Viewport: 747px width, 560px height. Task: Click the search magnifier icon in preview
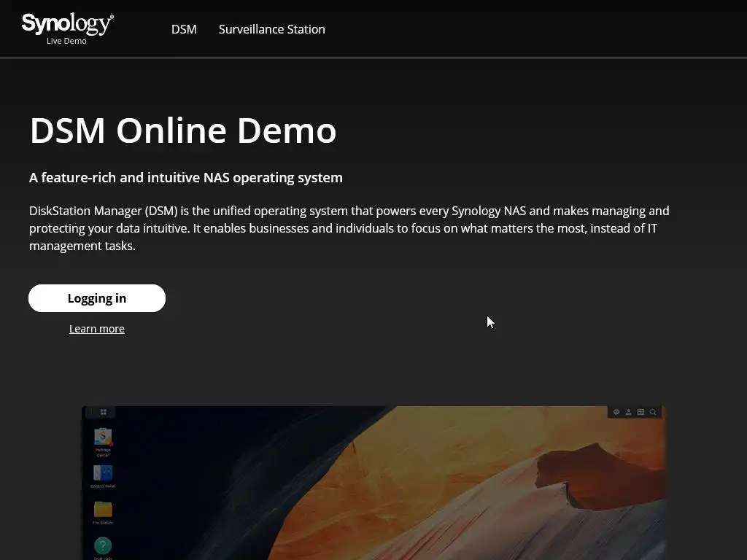pyautogui.click(x=653, y=412)
